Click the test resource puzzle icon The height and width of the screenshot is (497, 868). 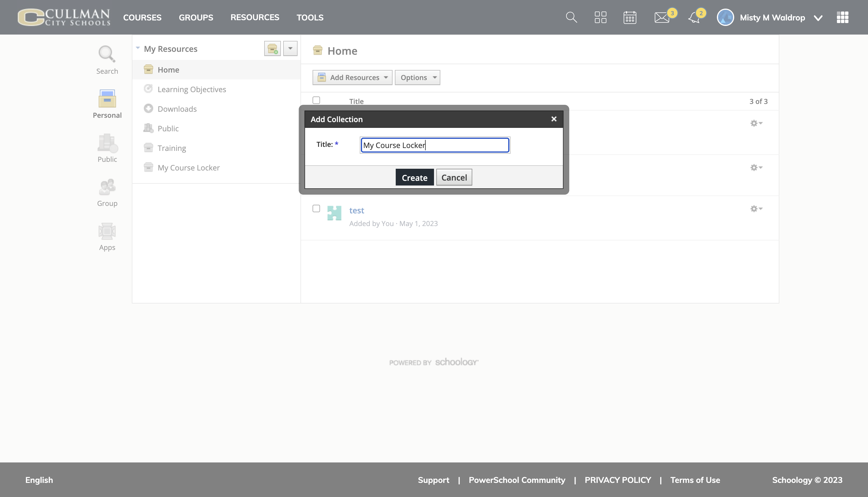pyautogui.click(x=334, y=213)
